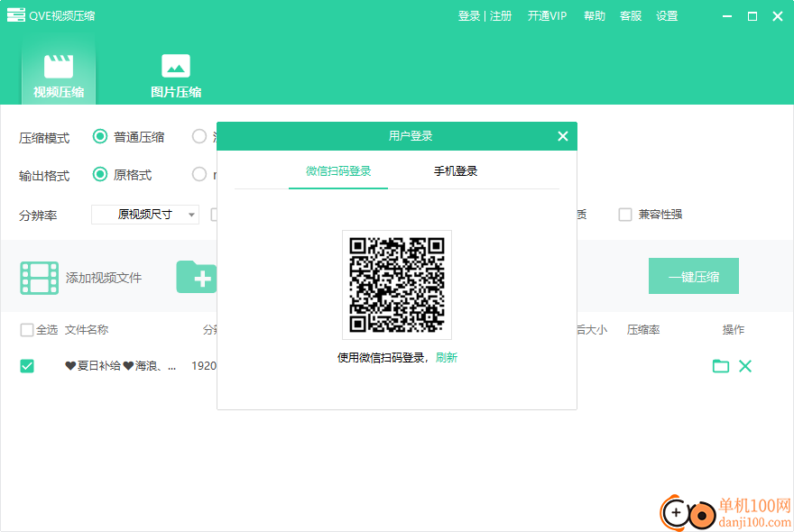Click the 一键压缩 button
The width and height of the screenshot is (794, 532).
(693, 277)
